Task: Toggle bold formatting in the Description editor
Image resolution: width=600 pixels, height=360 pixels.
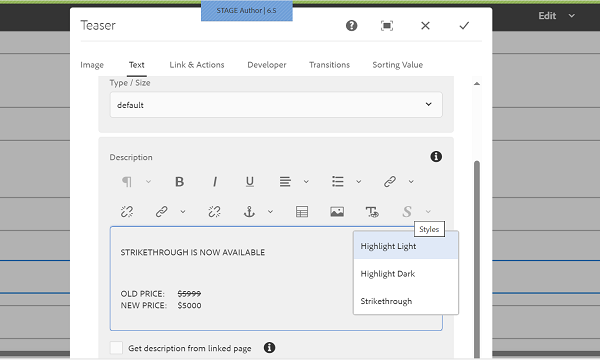Action: [179, 182]
